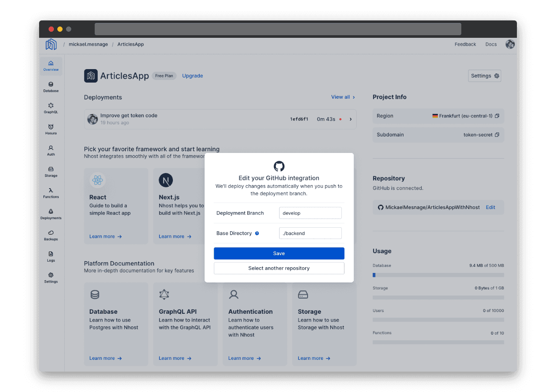The height and width of the screenshot is (392, 556).
Task: Open the Backups sidebar section
Action: 51,235
